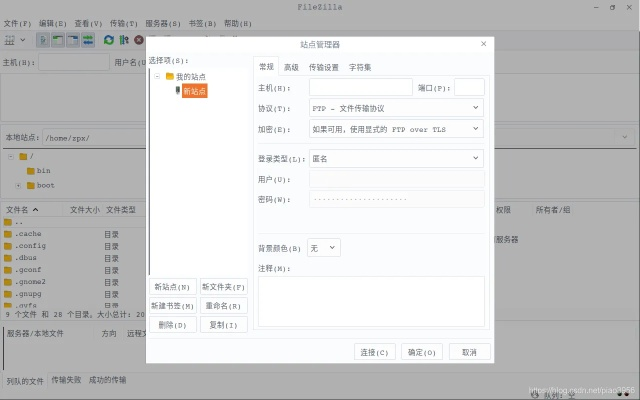Select the .gnome2 row in file list
This screenshot has width=640, height=400.
(x=73, y=282)
